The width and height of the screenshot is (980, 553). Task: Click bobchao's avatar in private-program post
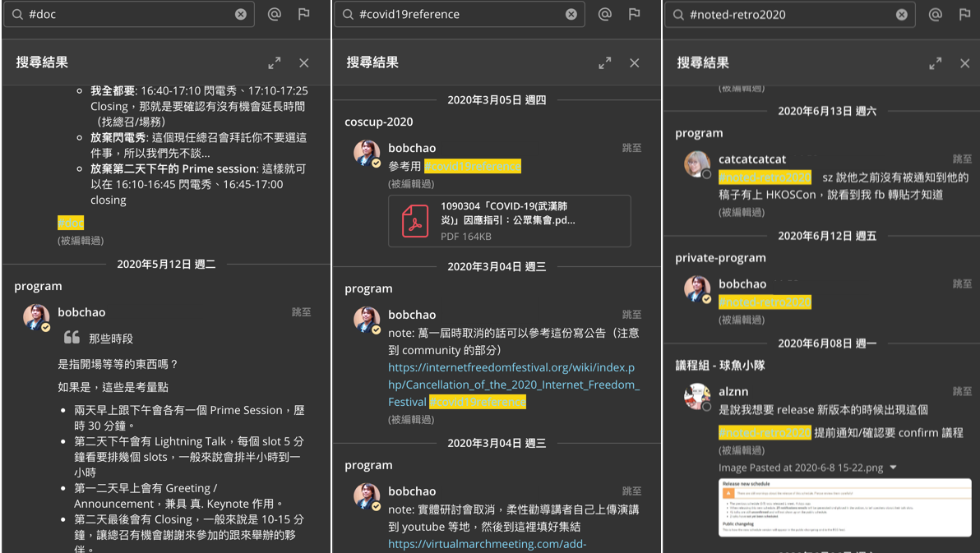(697, 289)
